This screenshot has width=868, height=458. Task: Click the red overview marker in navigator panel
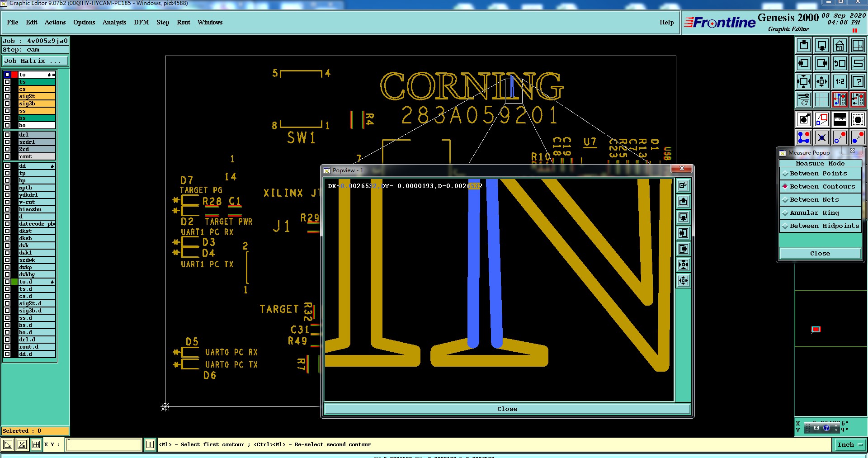pyautogui.click(x=816, y=329)
